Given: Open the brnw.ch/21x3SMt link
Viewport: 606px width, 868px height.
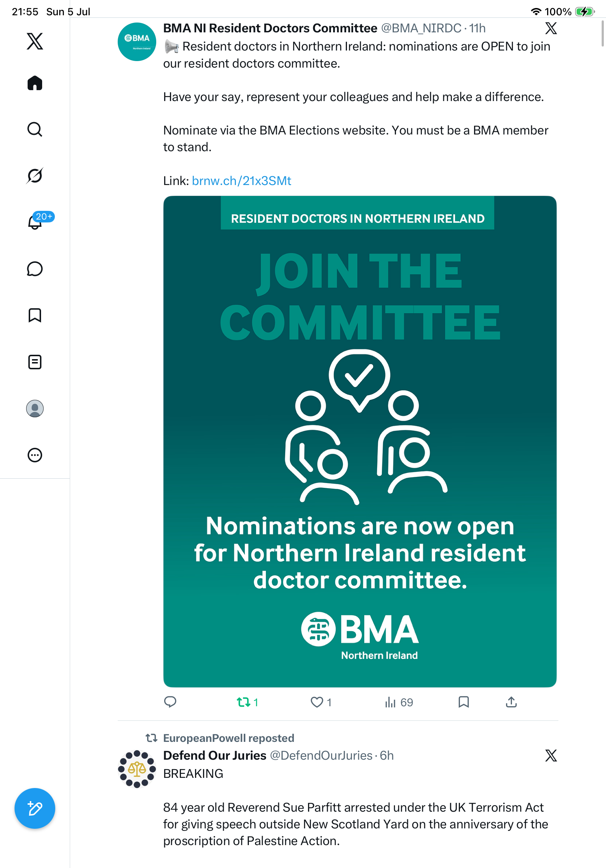Looking at the screenshot, I should [241, 181].
